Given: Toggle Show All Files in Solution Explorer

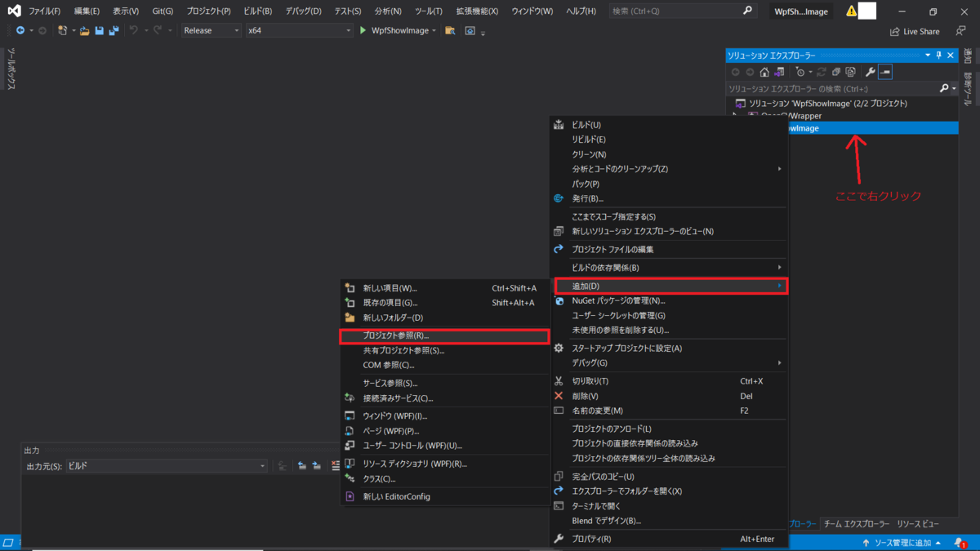Looking at the screenshot, I should 850,72.
